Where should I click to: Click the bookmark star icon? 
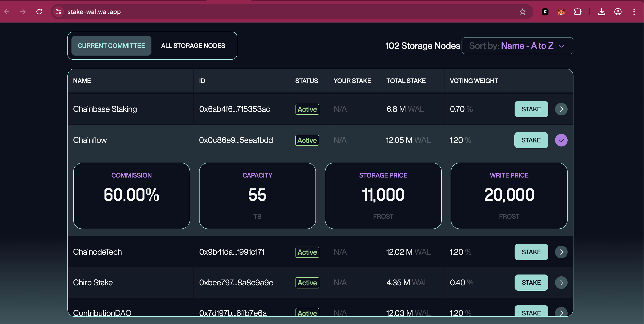point(522,12)
